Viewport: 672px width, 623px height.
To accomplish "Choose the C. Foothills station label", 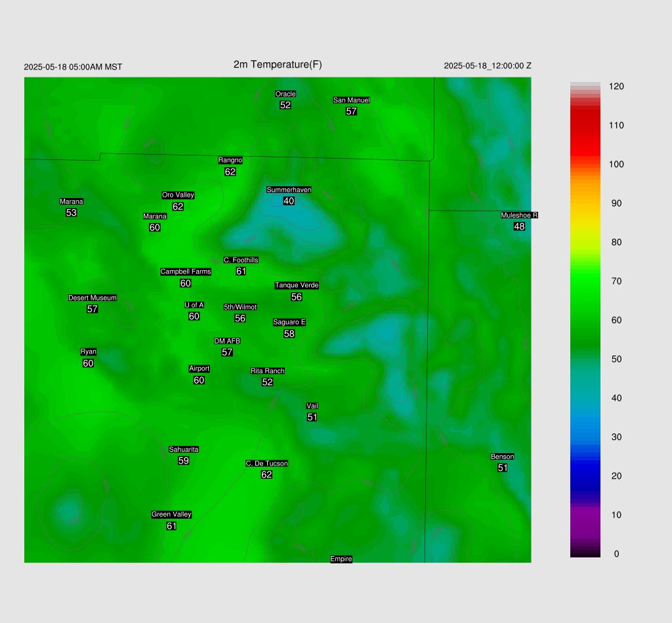I will tap(241, 260).
